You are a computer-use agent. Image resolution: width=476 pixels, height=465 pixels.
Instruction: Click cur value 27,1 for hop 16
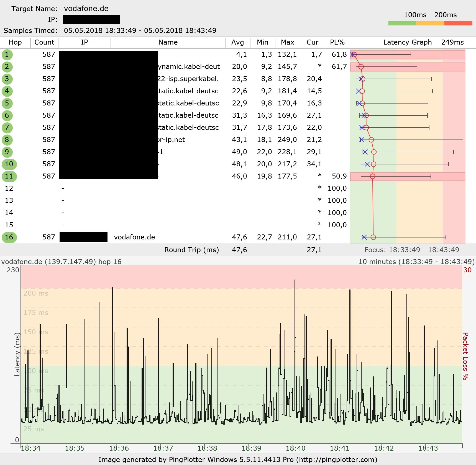click(x=314, y=237)
